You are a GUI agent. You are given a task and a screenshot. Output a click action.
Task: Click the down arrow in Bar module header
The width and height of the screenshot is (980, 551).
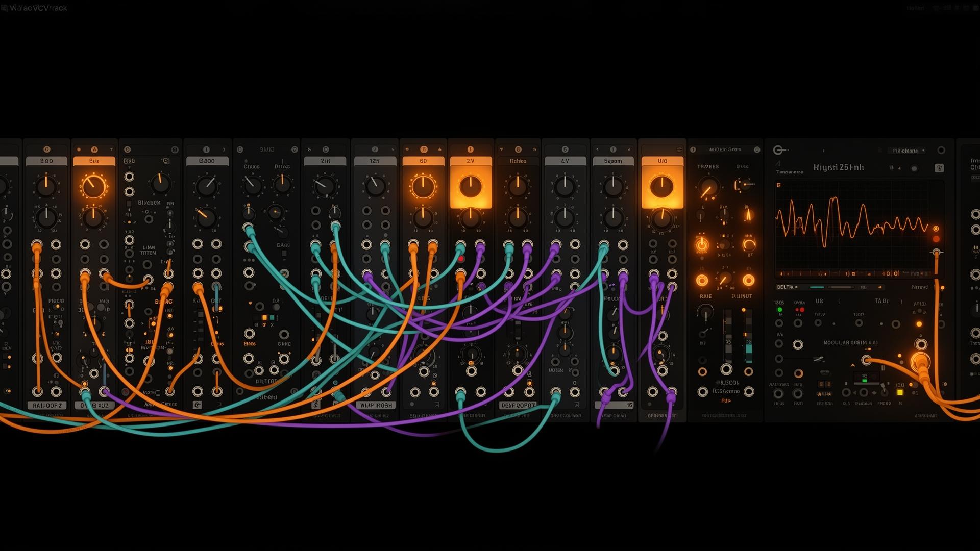pyautogui.click(x=111, y=149)
